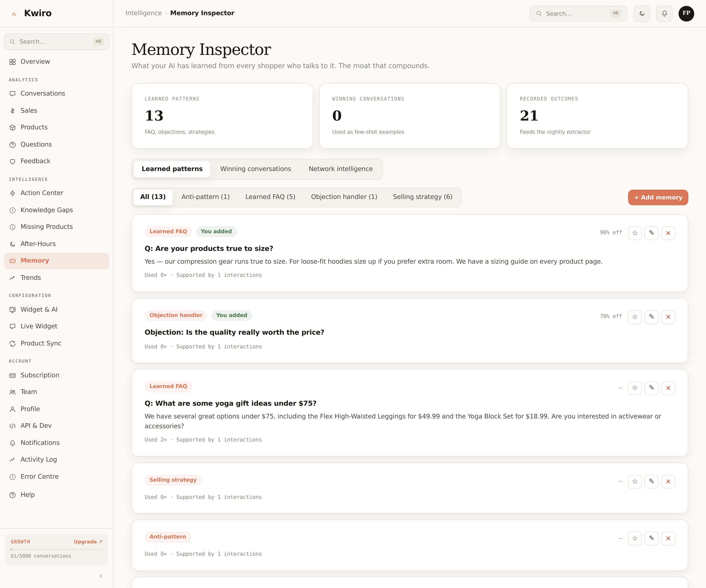Edit the Selling strategy memory
Viewport: 706px width, 588px height.
click(652, 481)
